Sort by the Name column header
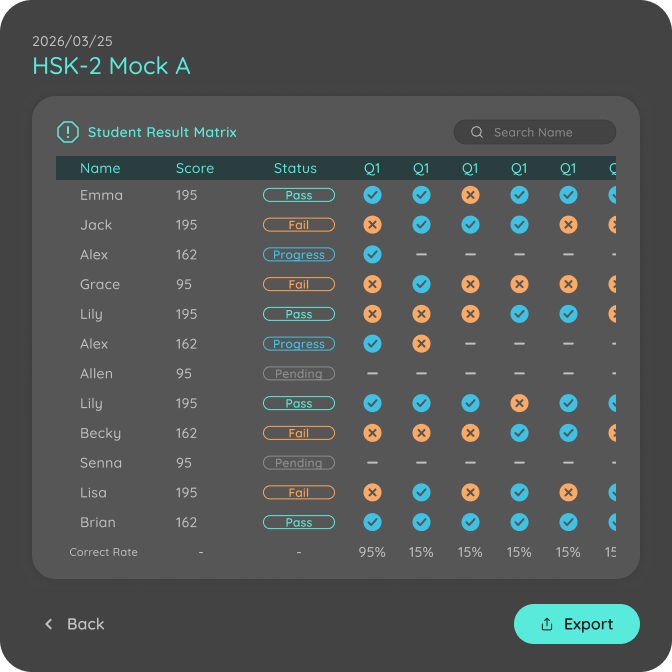 (x=100, y=168)
